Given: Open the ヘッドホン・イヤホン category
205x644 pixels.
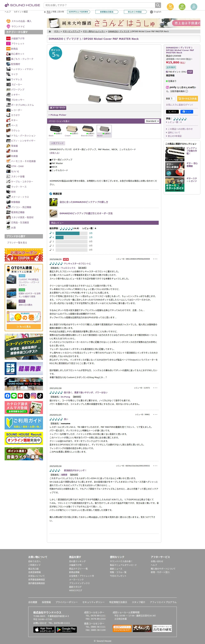Looking at the screenshot, I should pos(22,69).
